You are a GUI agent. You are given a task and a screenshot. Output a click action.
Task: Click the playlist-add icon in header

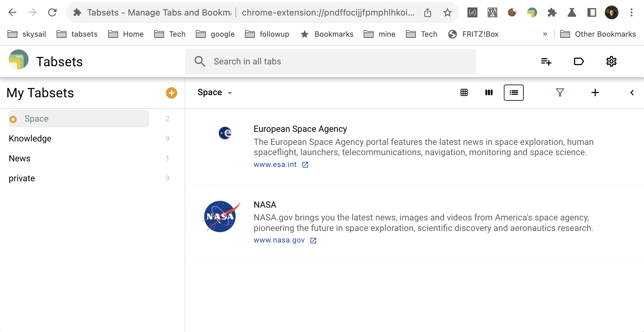click(x=546, y=62)
